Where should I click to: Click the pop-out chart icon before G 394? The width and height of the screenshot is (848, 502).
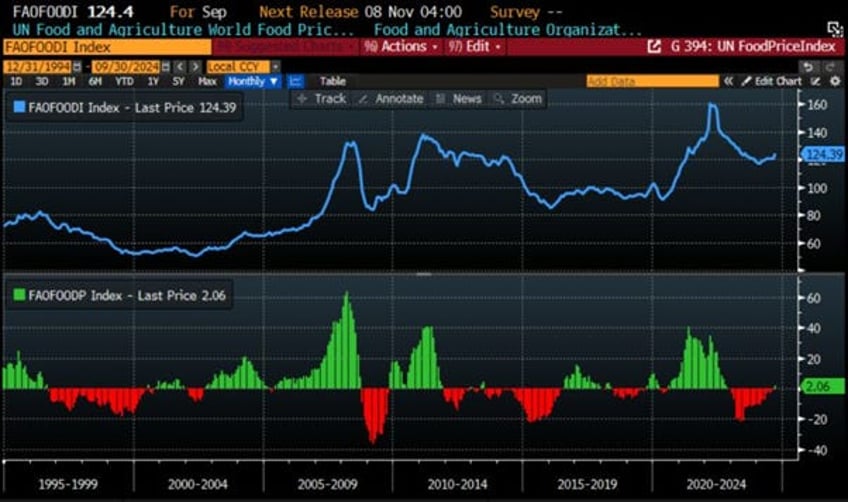pos(654,47)
